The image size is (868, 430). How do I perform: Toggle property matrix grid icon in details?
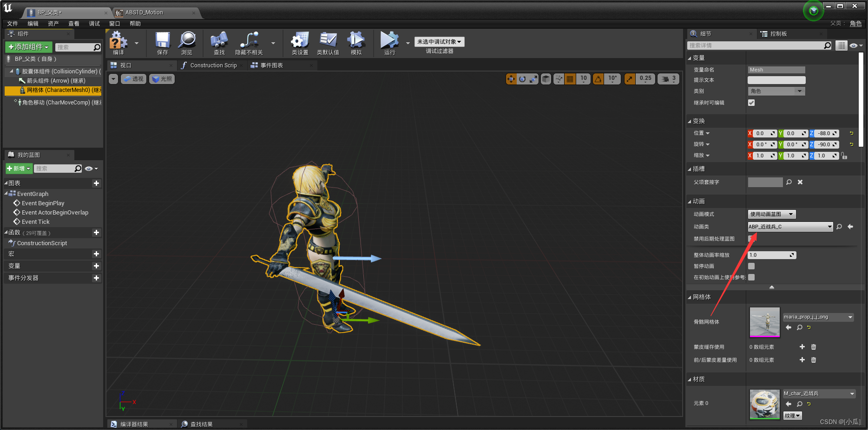(x=842, y=46)
